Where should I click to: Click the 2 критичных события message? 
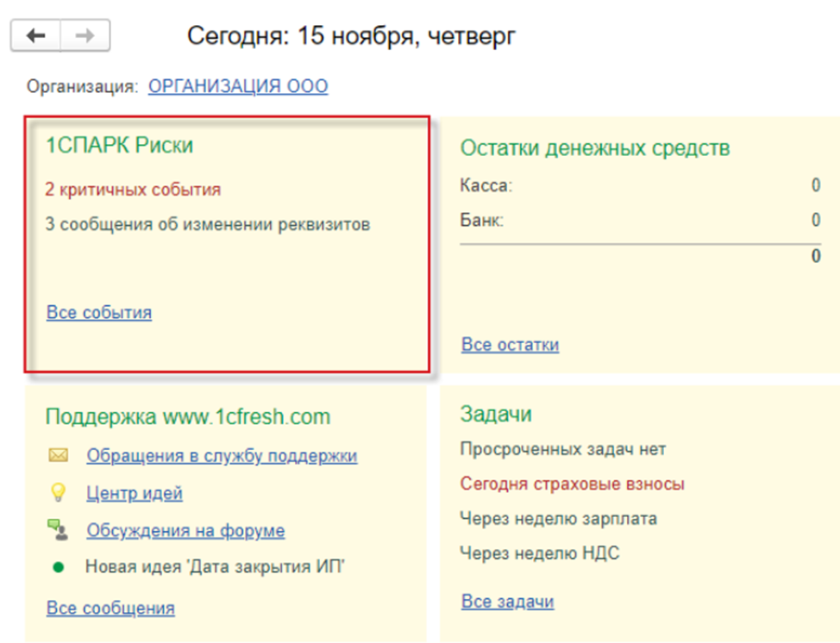[133, 190]
